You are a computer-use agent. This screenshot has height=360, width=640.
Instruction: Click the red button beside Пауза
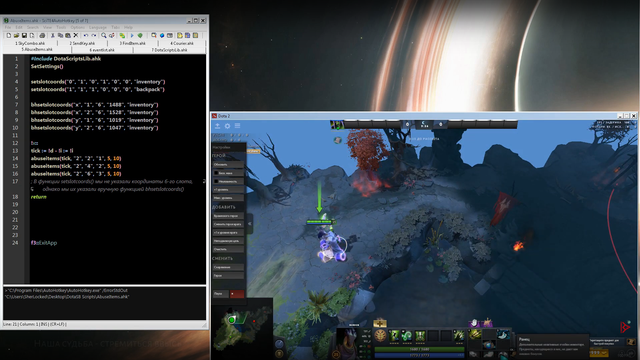click(x=237, y=293)
